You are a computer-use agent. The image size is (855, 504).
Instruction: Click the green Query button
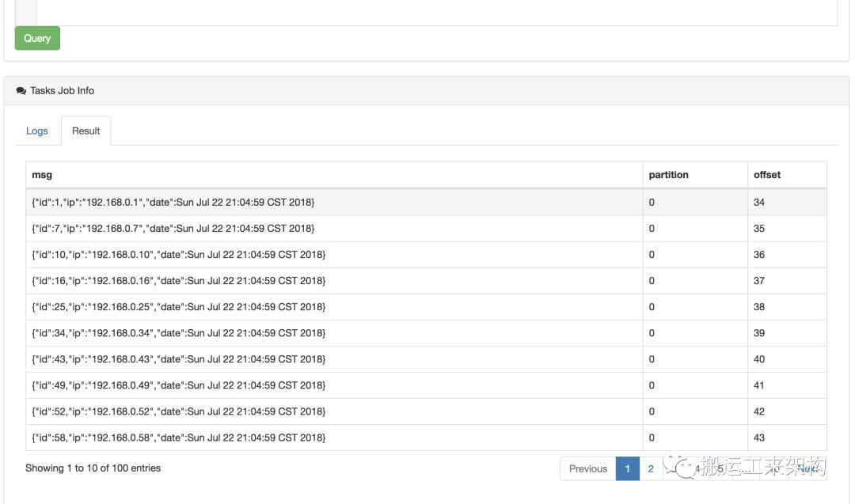click(37, 38)
